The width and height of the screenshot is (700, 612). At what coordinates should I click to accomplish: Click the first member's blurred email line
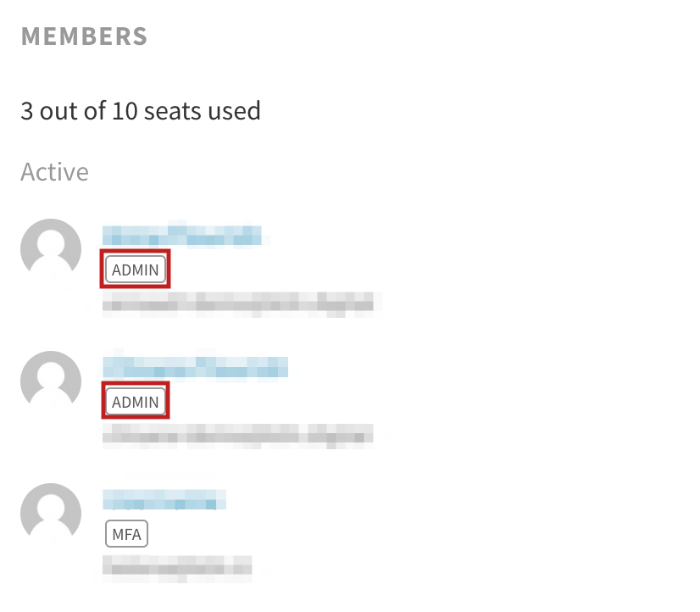[x=238, y=302]
